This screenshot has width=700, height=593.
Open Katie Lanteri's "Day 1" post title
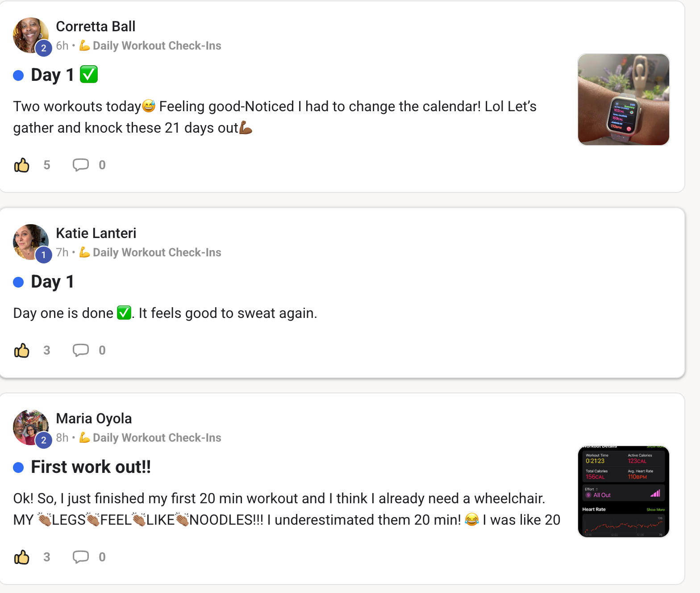click(x=52, y=282)
